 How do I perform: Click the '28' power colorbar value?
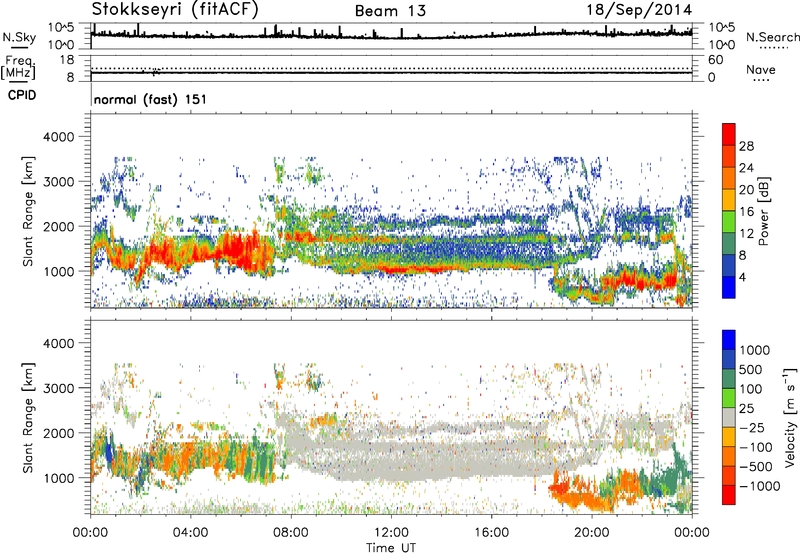pyautogui.click(x=746, y=146)
